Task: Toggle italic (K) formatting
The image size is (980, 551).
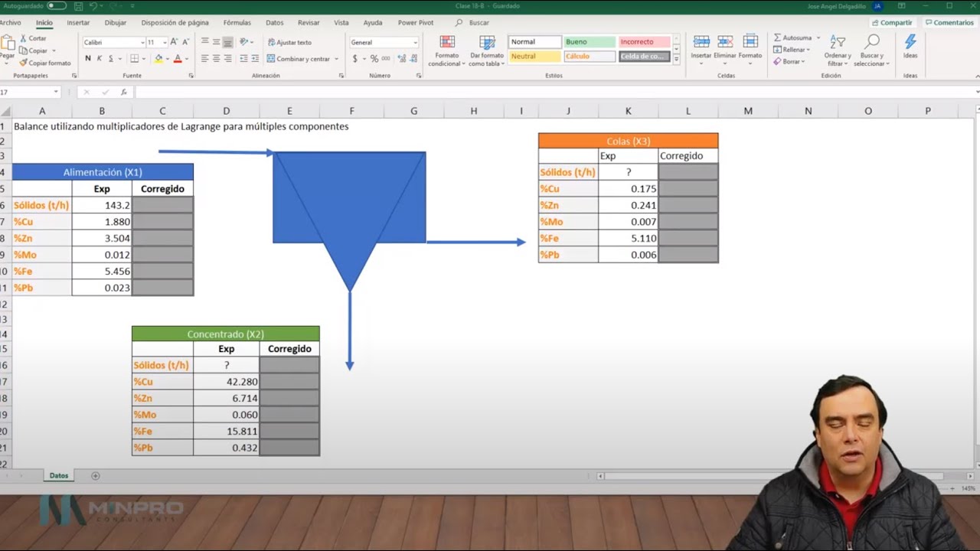Action: (x=100, y=59)
